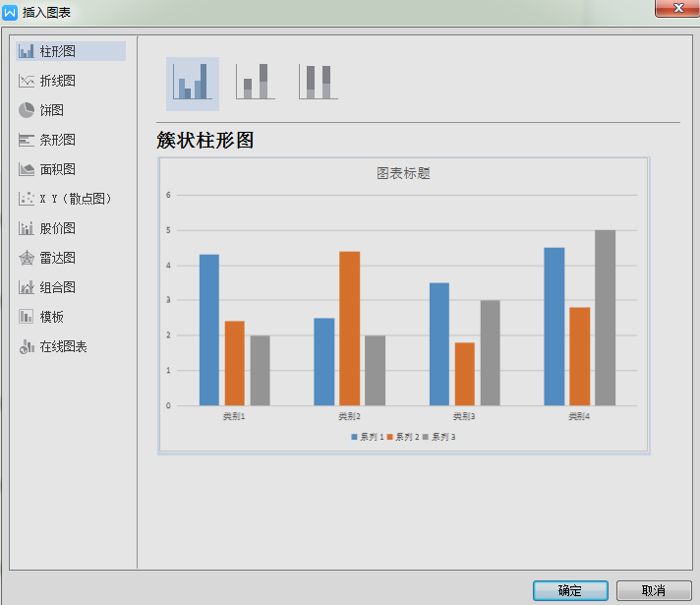700x605 pixels.
Task: Click the 类别3 axis label
Action: tap(464, 416)
